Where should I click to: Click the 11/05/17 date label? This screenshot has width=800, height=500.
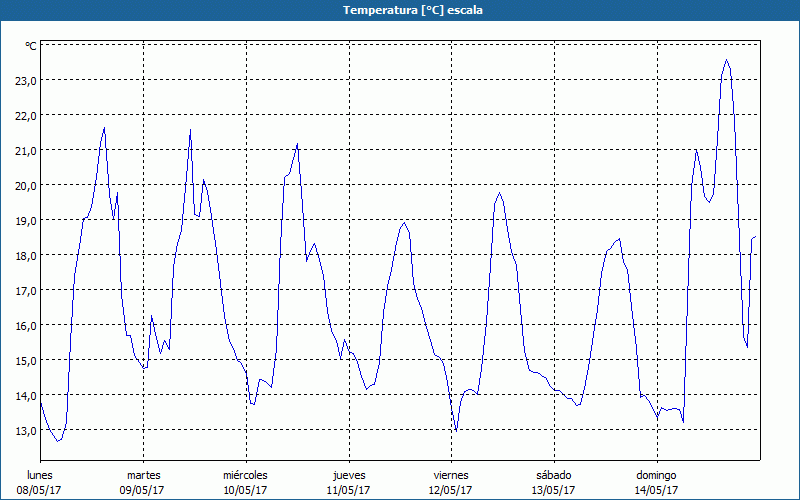pyautogui.click(x=348, y=490)
